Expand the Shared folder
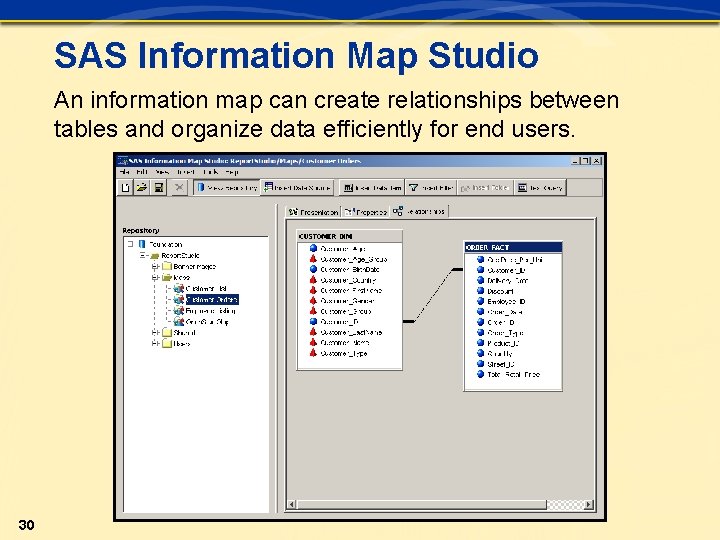Image resolution: width=720 pixels, height=540 pixels. point(155,332)
